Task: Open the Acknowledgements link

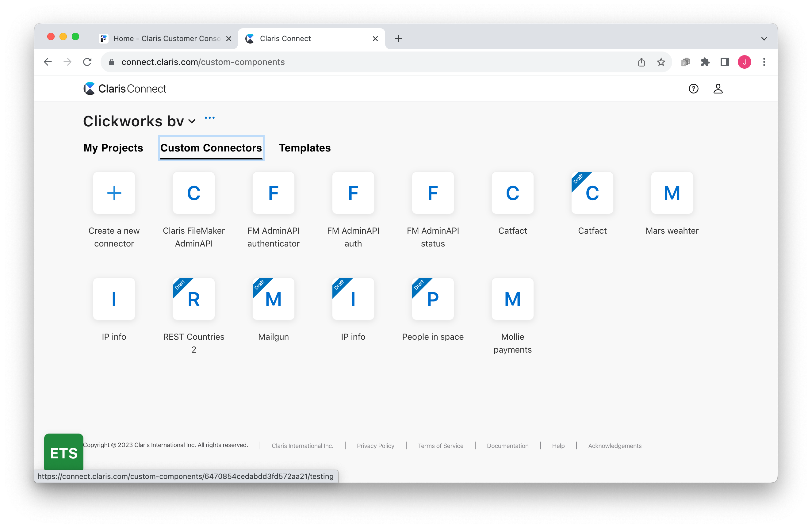Action: click(615, 446)
